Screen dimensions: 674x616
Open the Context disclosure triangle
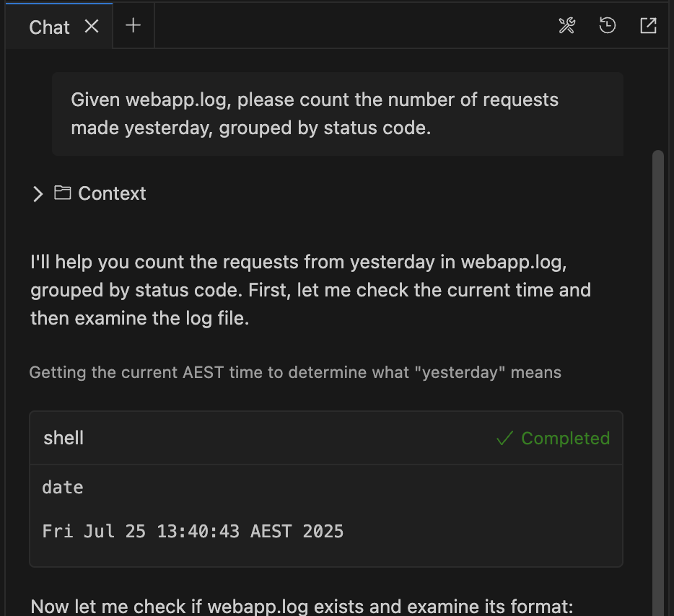point(38,193)
